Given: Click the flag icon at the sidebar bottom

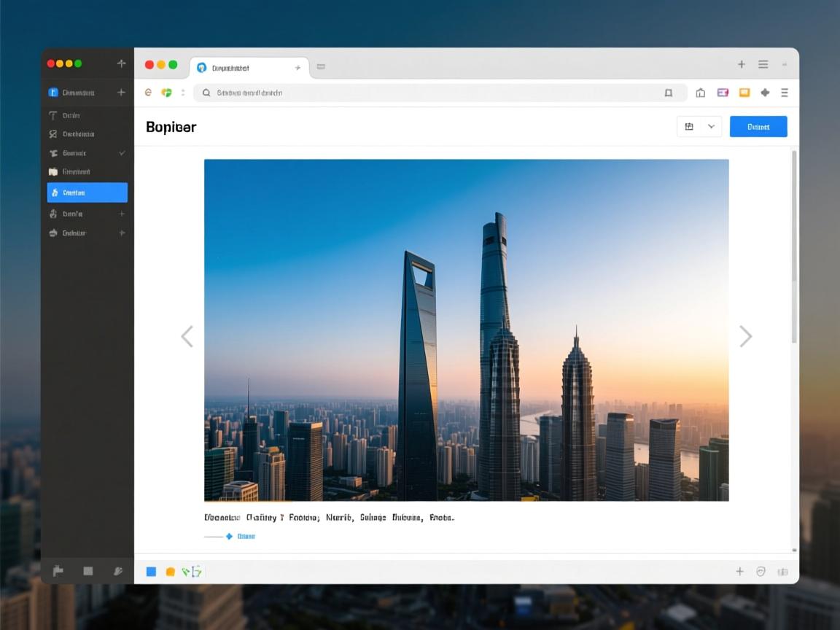Looking at the screenshot, I should pyautogui.click(x=58, y=571).
